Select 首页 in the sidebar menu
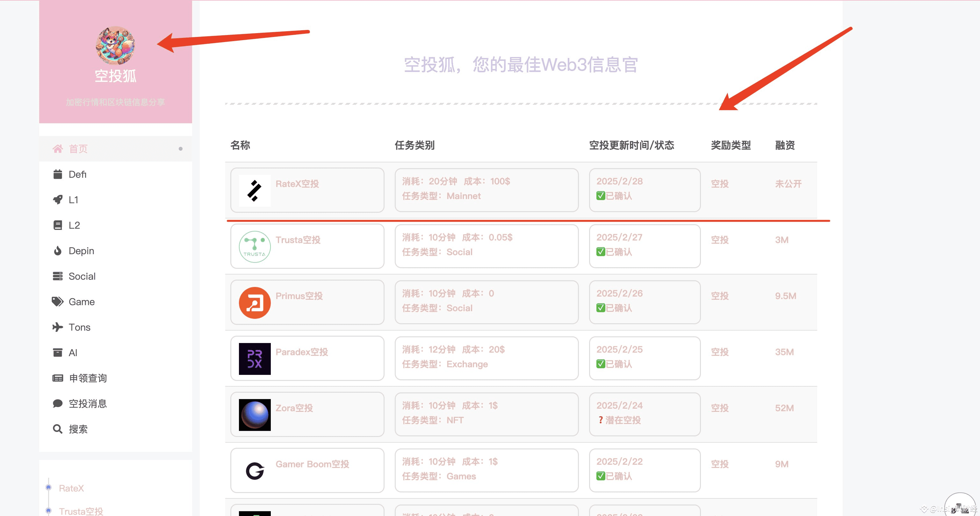Screen dimensions: 980x516 [x=78, y=148]
